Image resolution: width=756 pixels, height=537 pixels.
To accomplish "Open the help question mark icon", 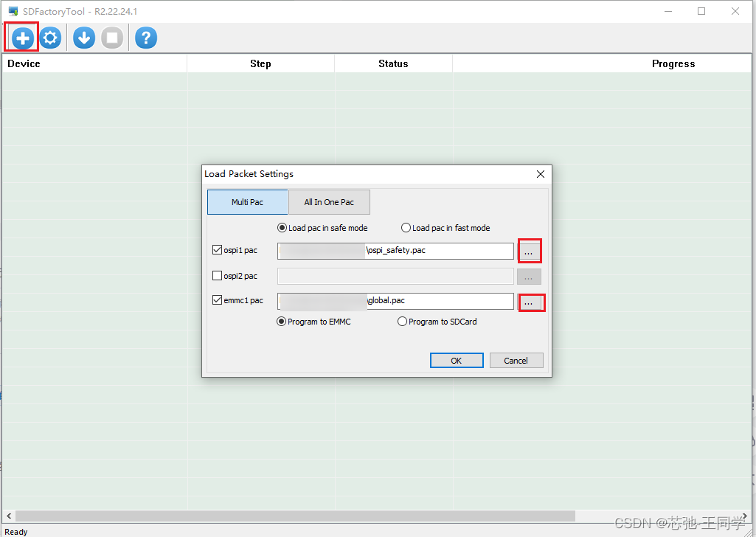I will (145, 37).
